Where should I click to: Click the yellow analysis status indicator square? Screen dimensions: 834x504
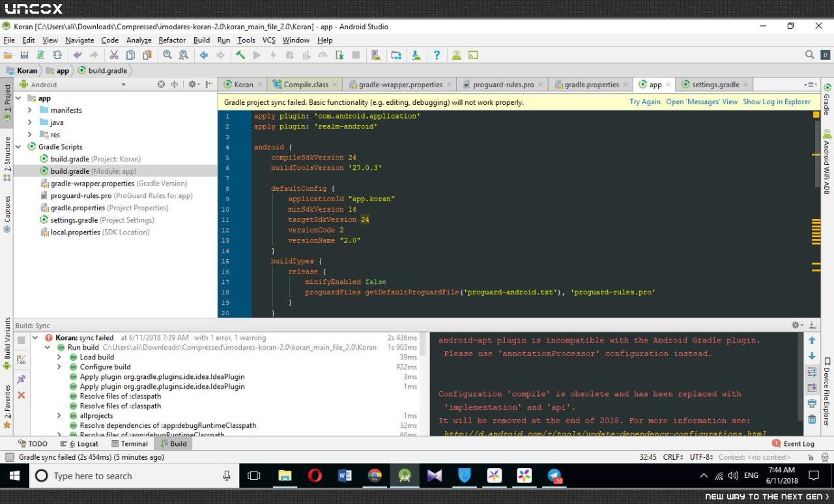(816, 115)
